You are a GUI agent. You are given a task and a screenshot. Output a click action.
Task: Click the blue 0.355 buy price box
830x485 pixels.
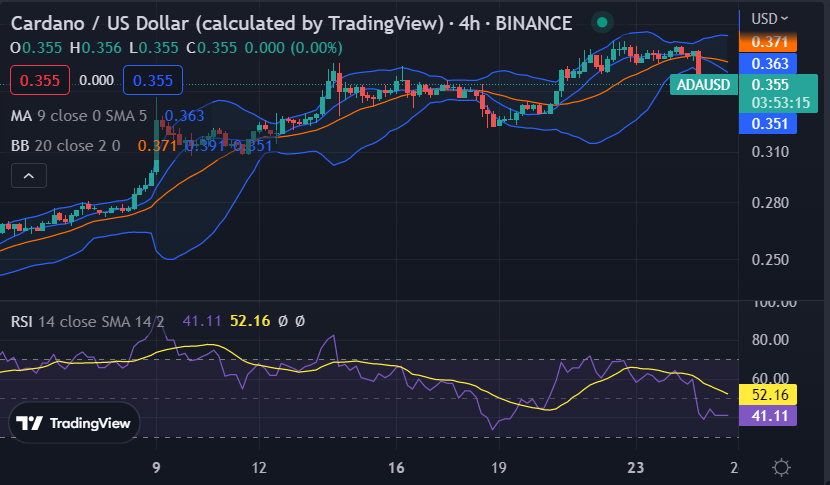pyautogui.click(x=153, y=80)
